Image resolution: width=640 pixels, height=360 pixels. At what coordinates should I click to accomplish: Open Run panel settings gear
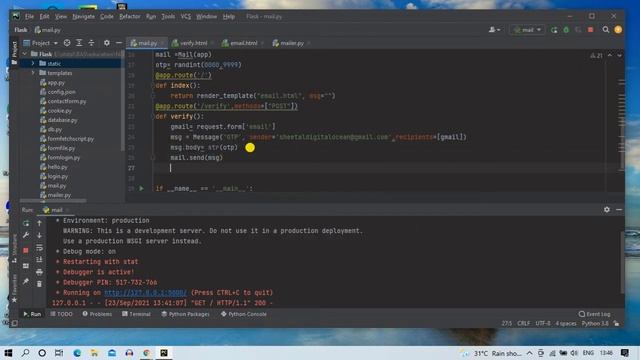tap(607, 209)
